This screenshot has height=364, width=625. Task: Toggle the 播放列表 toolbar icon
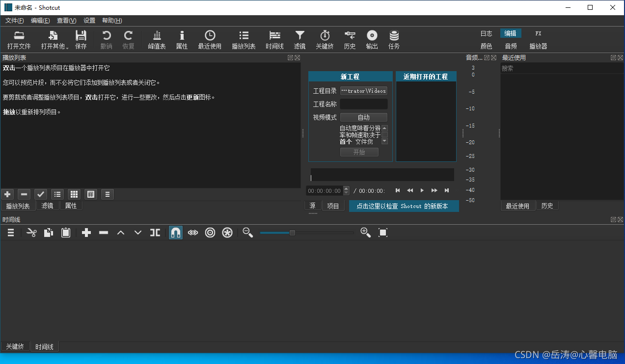[244, 40]
